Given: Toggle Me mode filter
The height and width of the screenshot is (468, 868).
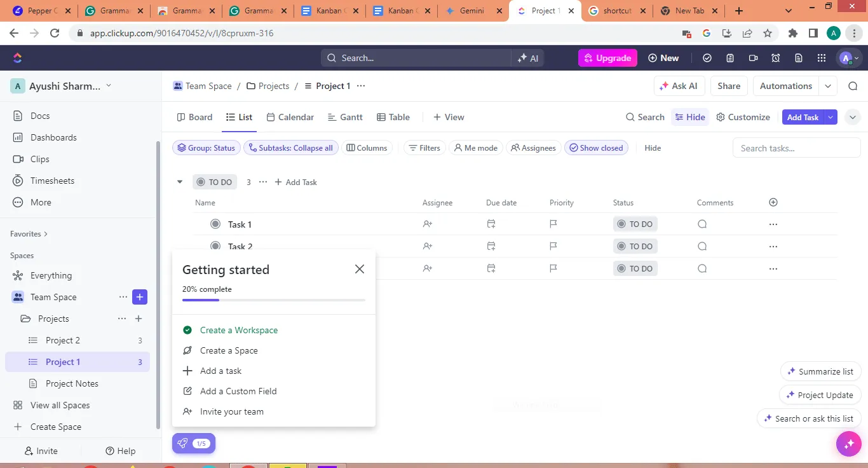Looking at the screenshot, I should tap(476, 148).
